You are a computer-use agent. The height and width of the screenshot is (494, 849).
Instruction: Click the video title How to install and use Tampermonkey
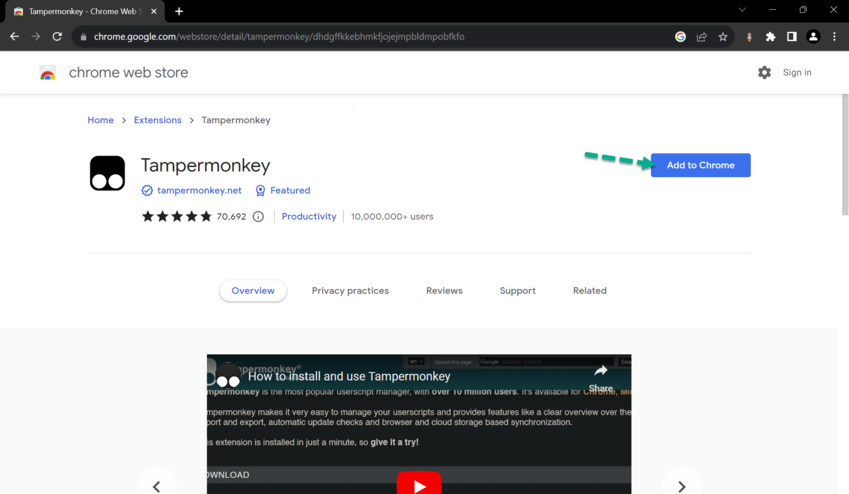pos(349,376)
